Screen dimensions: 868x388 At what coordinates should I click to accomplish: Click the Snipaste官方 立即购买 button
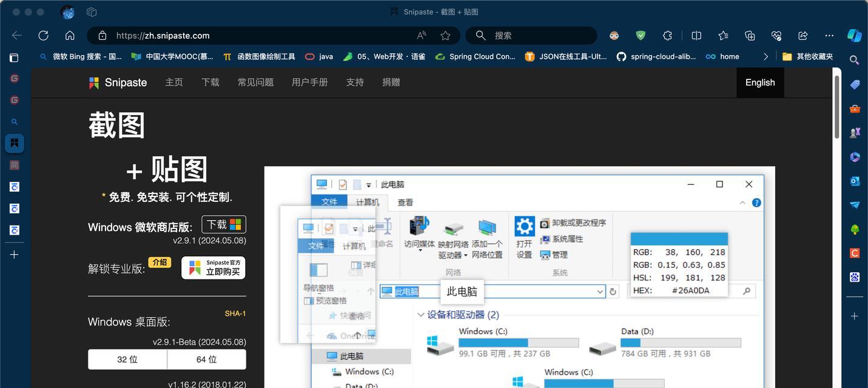[x=214, y=268]
